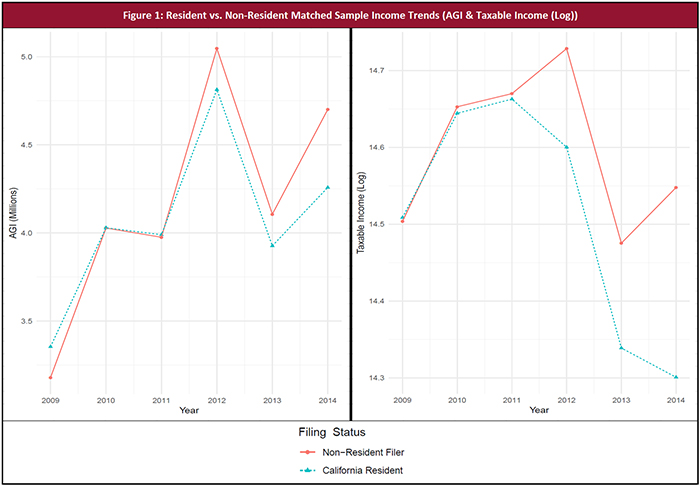The width and height of the screenshot is (700, 486).
Task: Select Non-Resident 2013 point in AGI chart
Action: click(272, 214)
